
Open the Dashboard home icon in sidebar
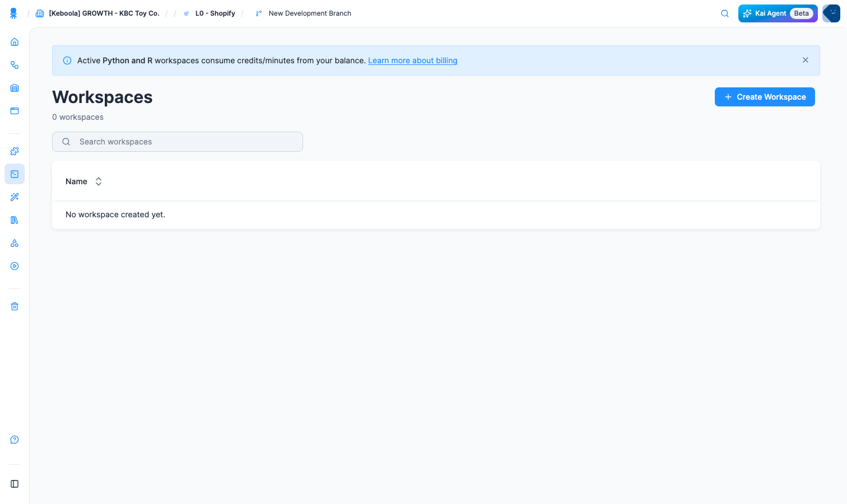(x=15, y=42)
